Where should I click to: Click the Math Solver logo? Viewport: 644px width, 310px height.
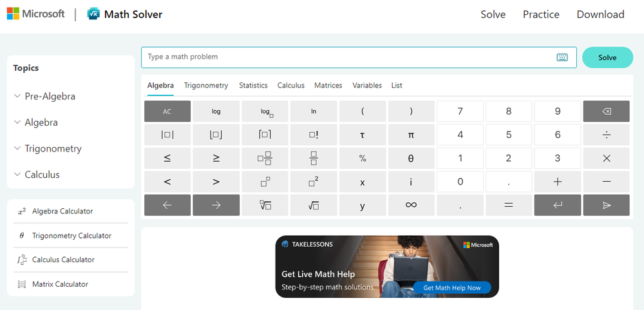point(125,14)
